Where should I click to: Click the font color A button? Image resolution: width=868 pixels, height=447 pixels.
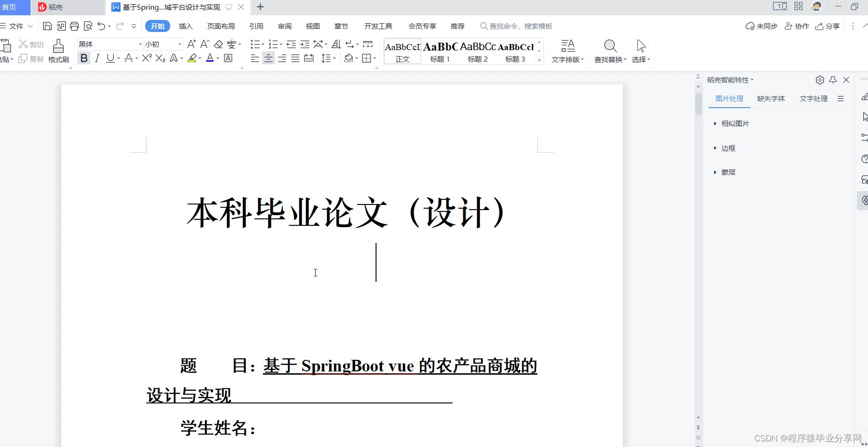tap(210, 58)
